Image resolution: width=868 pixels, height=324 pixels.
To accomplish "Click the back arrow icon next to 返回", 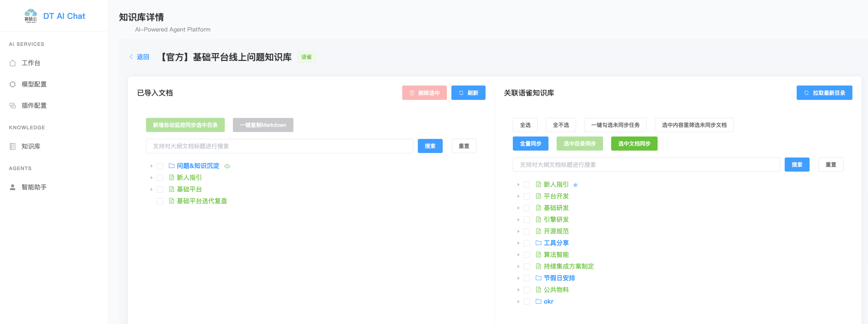I will (131, 57).
